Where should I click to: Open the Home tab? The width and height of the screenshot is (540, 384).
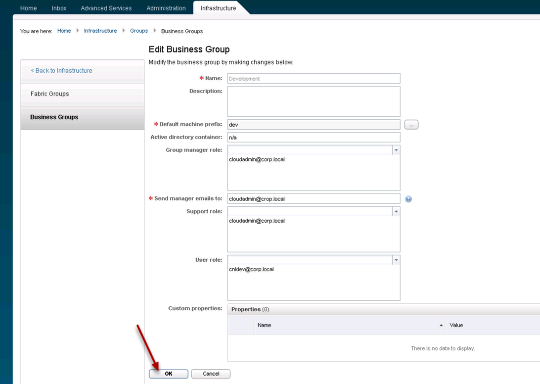pos(28,8)
